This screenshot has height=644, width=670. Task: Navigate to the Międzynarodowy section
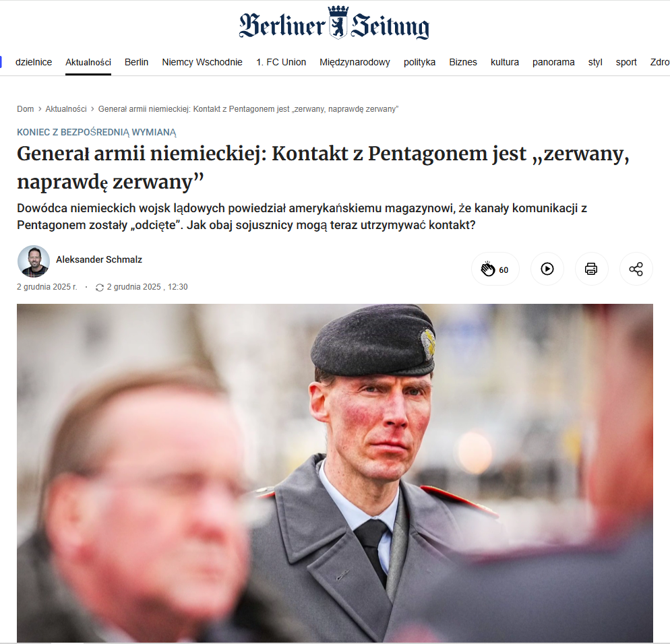(x=355, y=63)
